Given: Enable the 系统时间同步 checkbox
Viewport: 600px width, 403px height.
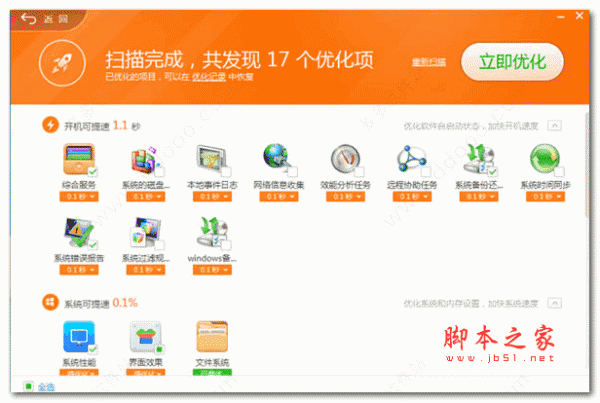Looking at the screenshot, I should [x=559, y=172].
